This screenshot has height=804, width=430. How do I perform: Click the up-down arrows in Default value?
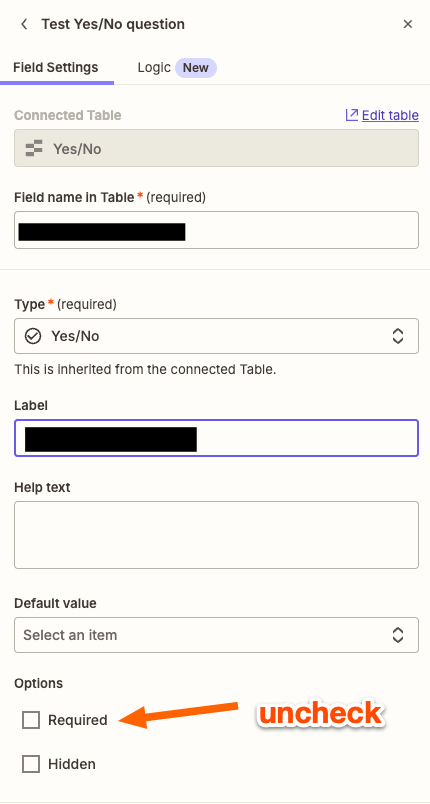(398, 635)
